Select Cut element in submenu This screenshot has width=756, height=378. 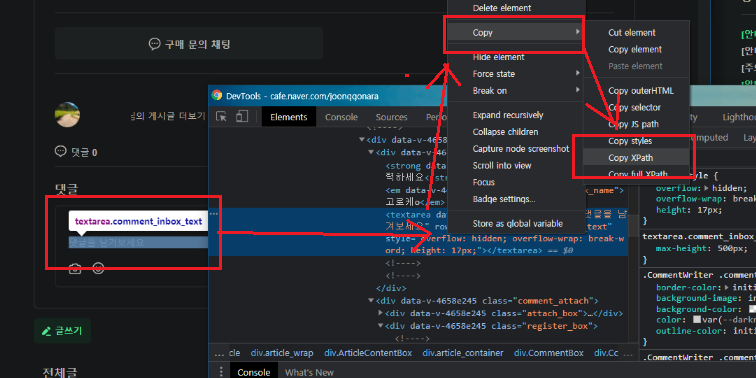click(636, 33)
